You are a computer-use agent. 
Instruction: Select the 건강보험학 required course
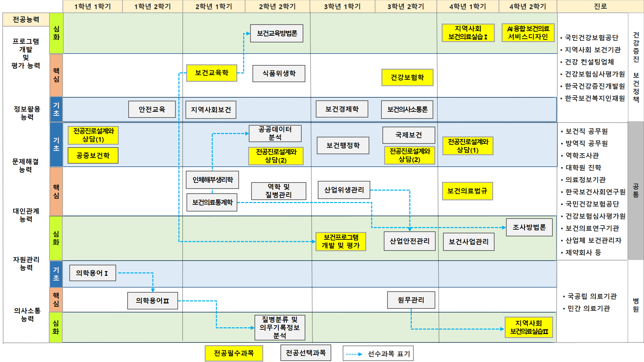tap(407, 77)
